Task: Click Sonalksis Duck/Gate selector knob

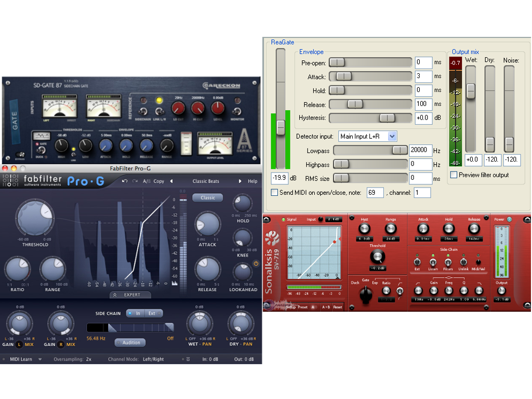Action: tap(365, 294)
